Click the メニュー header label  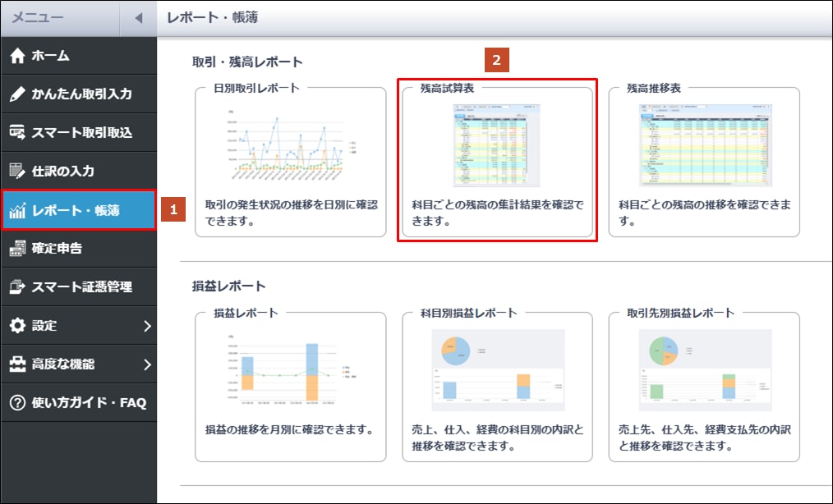pos(37,17)
